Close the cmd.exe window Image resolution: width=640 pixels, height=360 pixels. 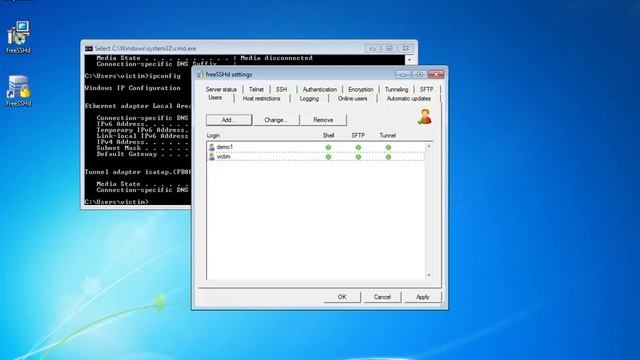coord(406,49)
